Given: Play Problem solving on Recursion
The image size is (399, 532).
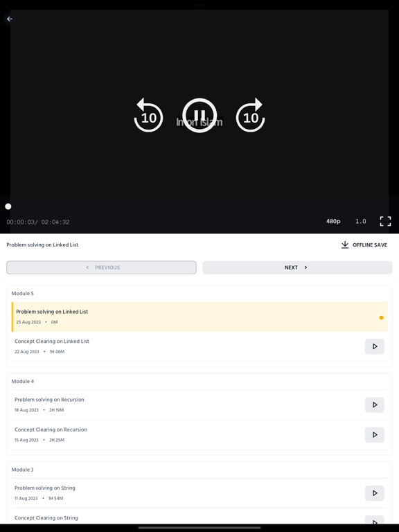Looking at the screenshot, I should 375,405.
